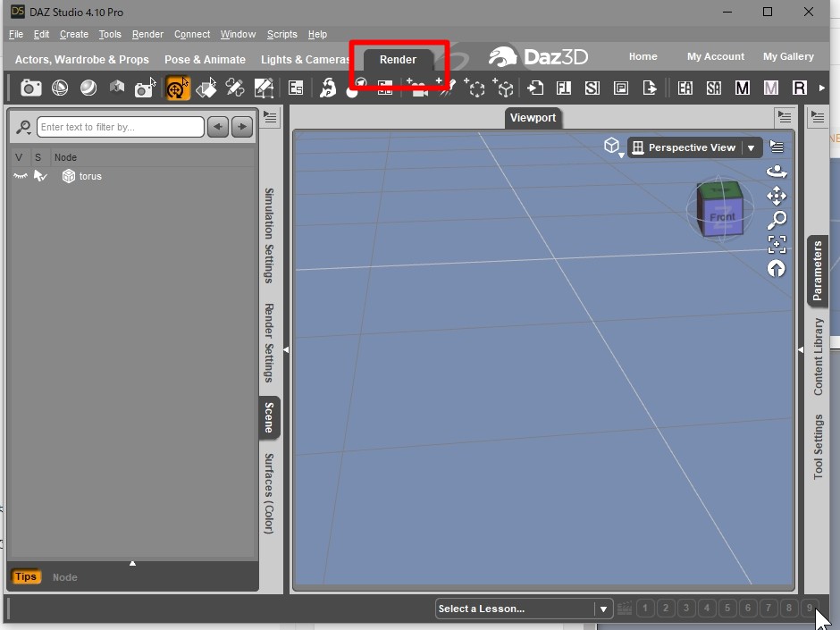
Task: Click the create new camera icon
Action: (x=417, y=88)
